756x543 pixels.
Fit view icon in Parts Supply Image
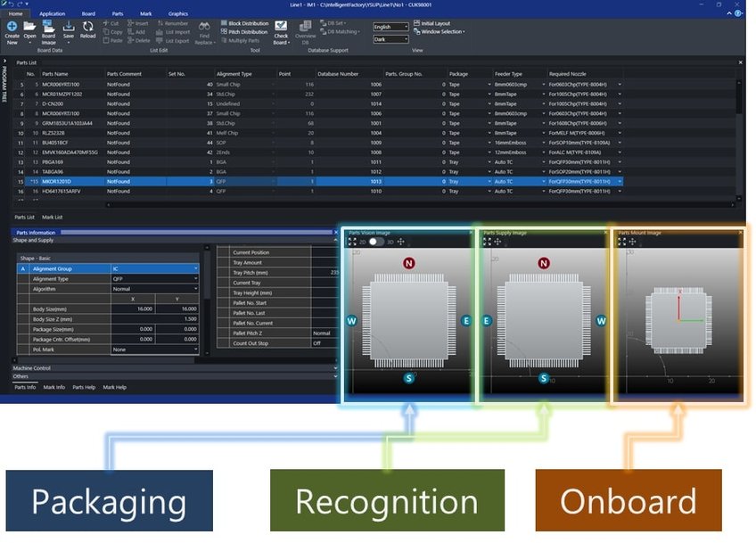(487, 242)
